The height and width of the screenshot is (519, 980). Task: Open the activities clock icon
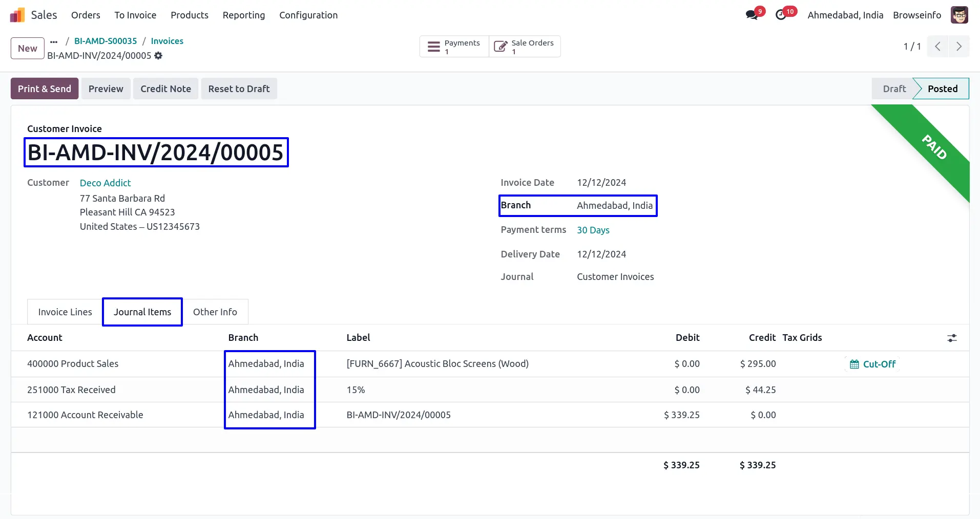(x=781, y=15)
